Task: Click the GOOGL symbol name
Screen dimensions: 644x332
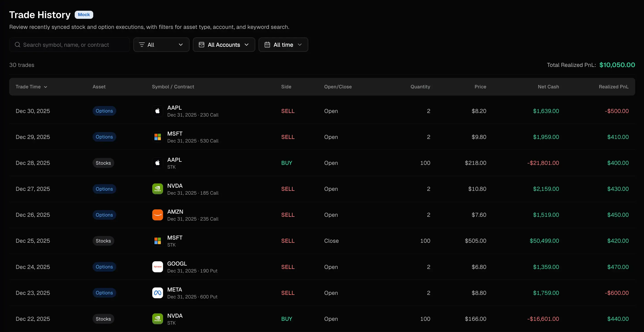Action: click(177, 264)
